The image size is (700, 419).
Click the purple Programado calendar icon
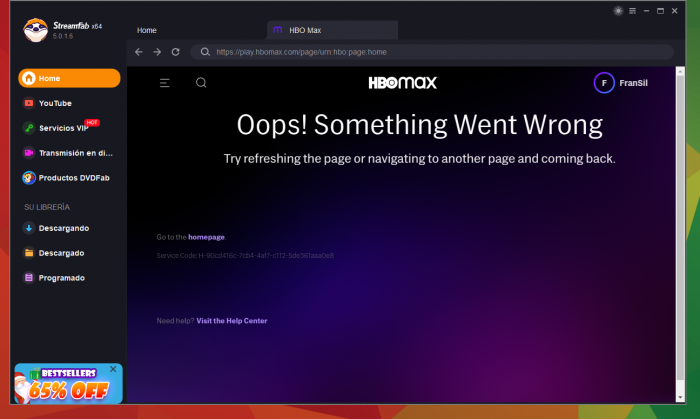click(x=29, y=278)
